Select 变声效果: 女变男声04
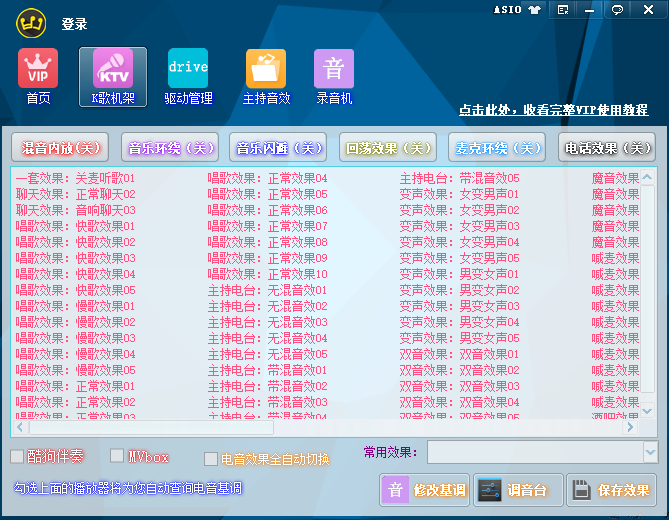 coord(460,242)
